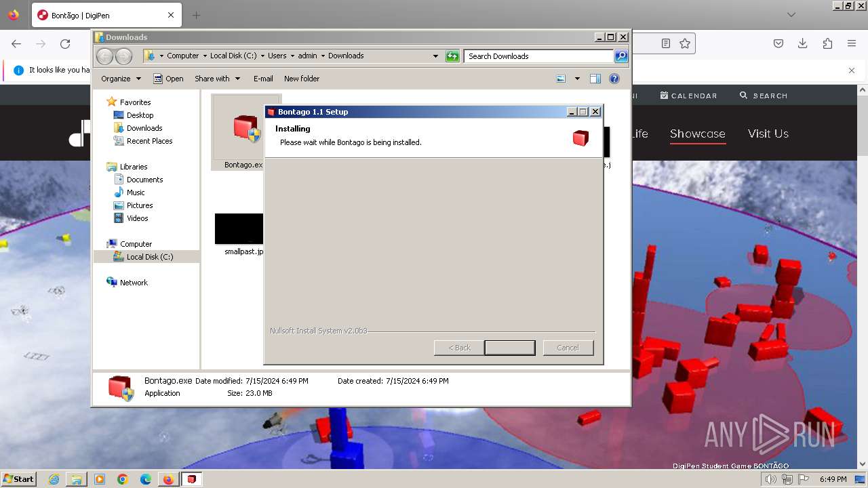Click the volume speaker tray icon
The height and width of the screenshot is (488, 868).
[771, 479]
